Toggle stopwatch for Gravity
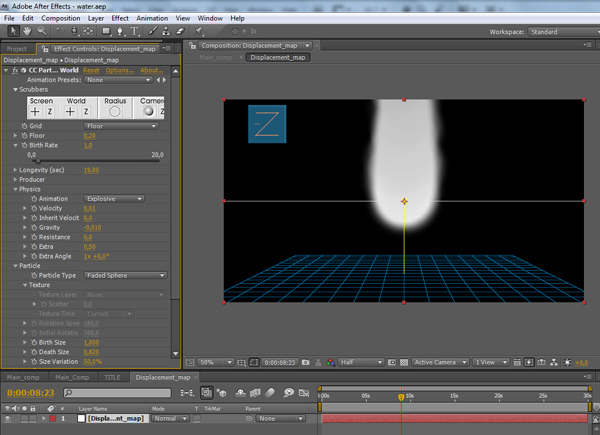Screen dimensions: 600x435 [34, 228]
